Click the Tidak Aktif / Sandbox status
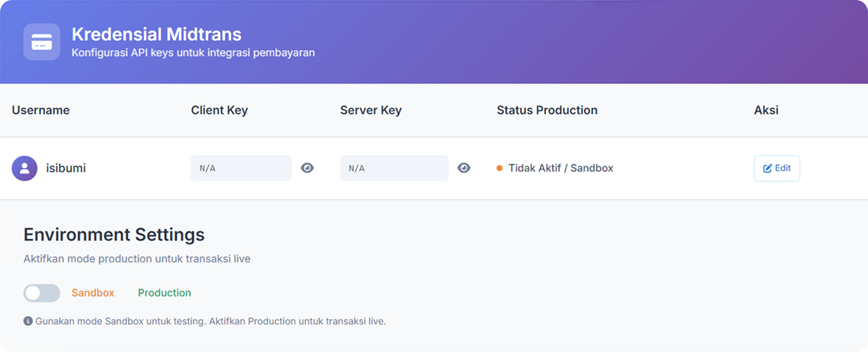Screen dimensions: 868x352 click(560, 168)
